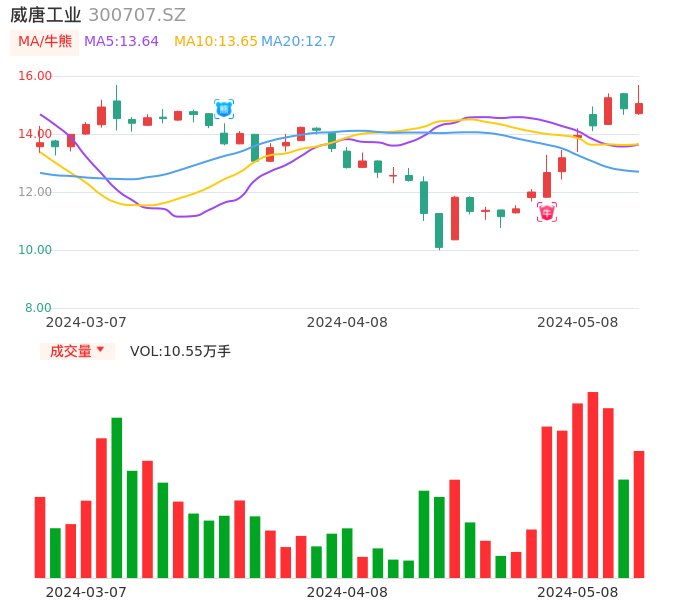Click the last red volume bar on the right
Image resolution: width=686 pixels, height=606 pixels.
coord(639,514)
